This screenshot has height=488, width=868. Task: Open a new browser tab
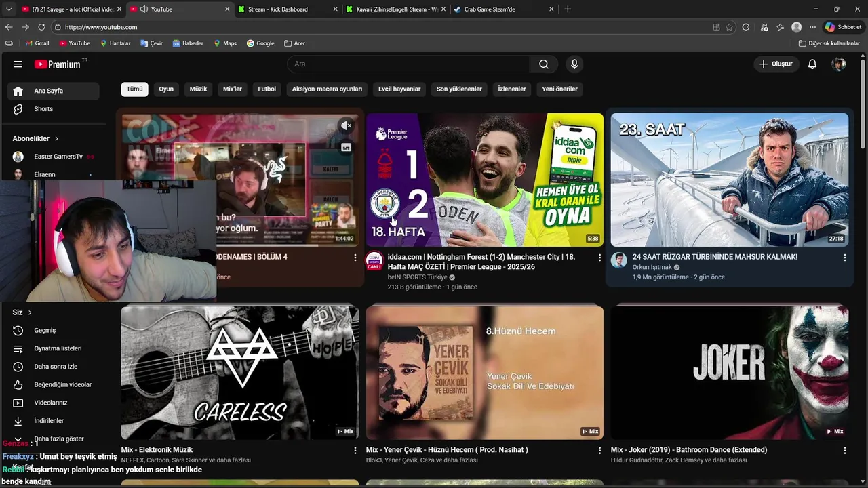point(568,9)
